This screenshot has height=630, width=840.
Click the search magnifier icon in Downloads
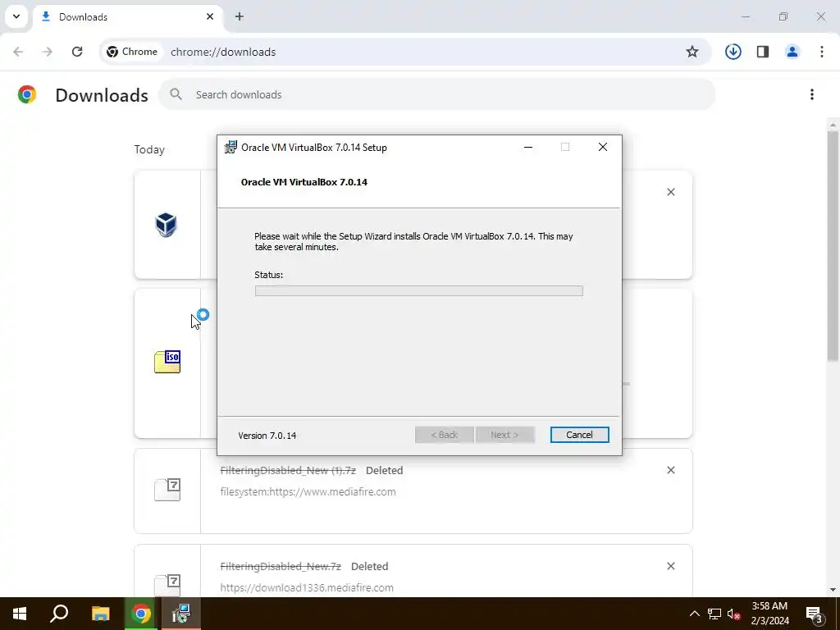click(x=176, y=94)
